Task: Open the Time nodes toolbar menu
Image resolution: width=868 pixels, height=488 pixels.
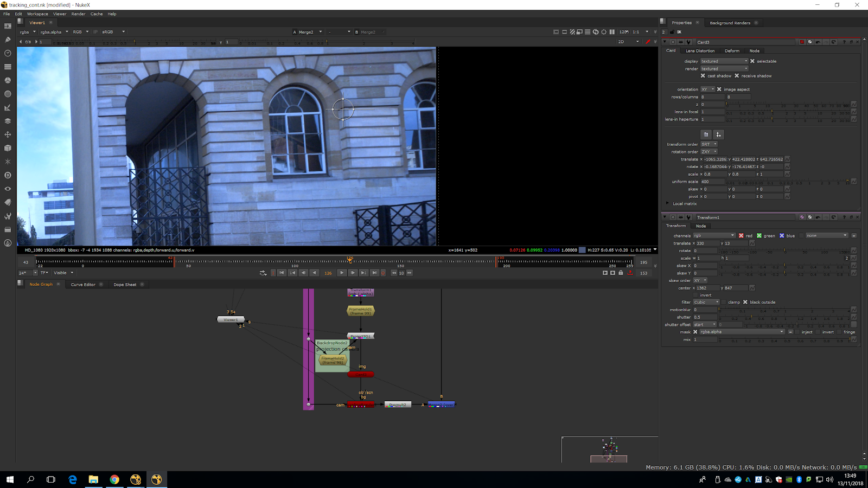Action: point(8,53)
